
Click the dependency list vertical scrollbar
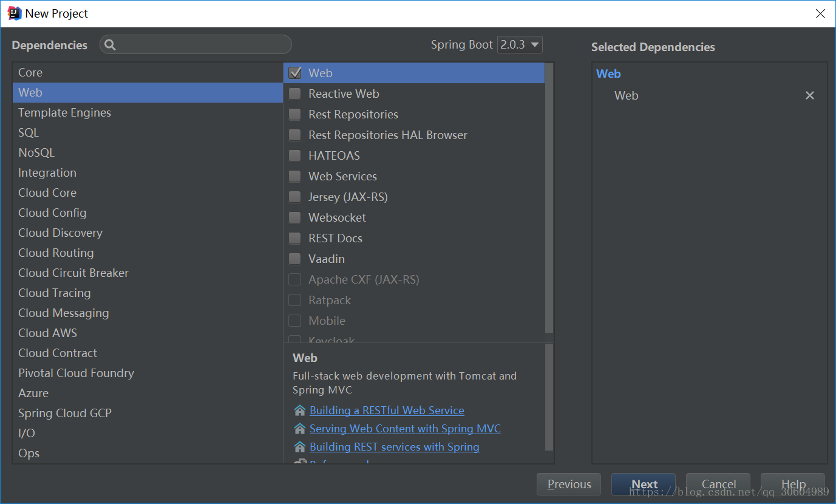click(549, 198)
